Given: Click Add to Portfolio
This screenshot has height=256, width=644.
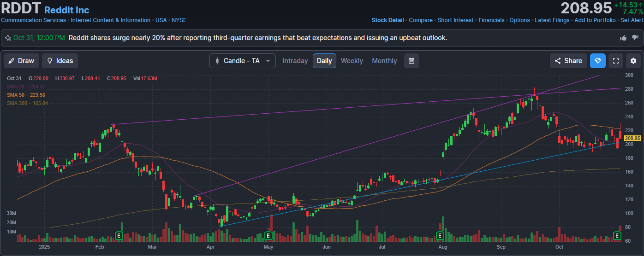Looking at the screenshot, I should [595, 20].
